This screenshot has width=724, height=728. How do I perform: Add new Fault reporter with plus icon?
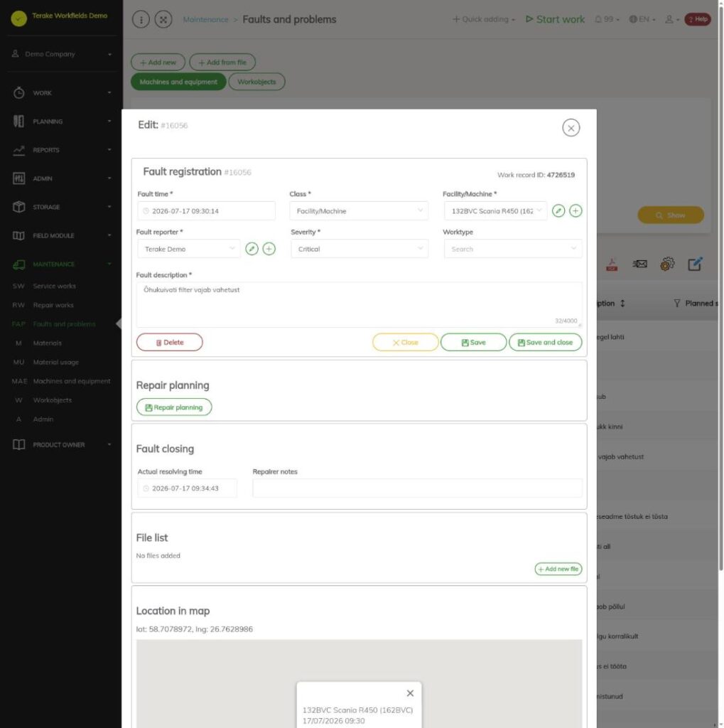269,249
